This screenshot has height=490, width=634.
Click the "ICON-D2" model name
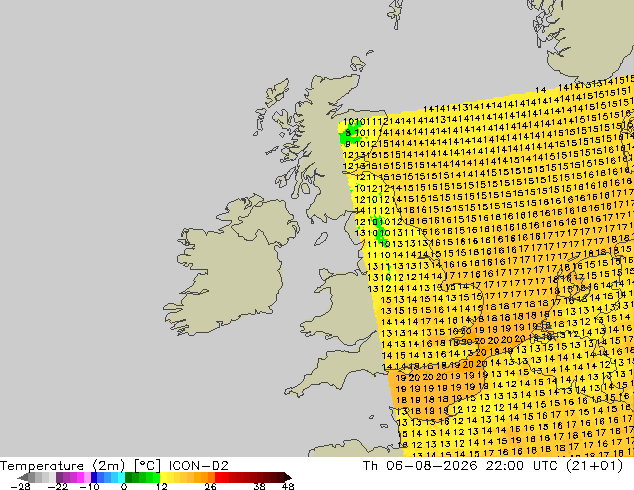tap(199, 466)
